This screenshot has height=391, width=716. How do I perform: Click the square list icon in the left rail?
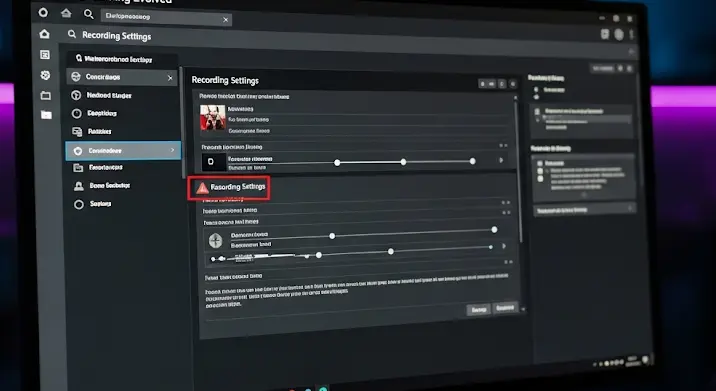tap(45, 55)
